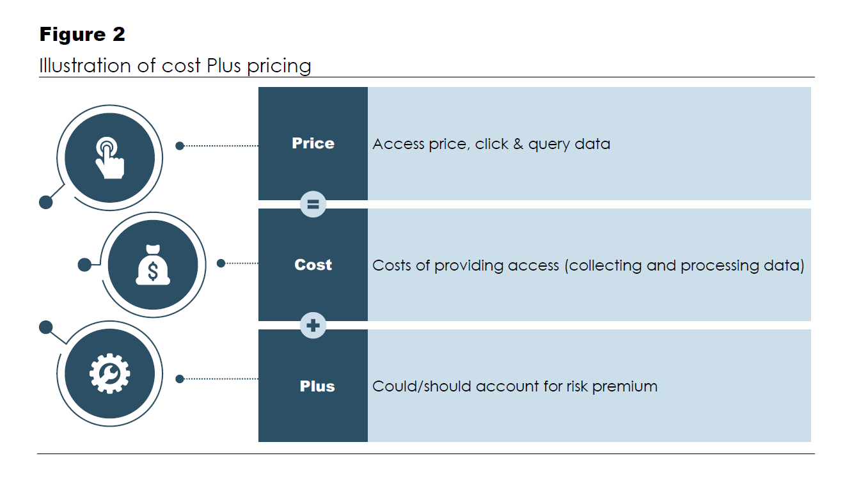The image size is (868, 481).
Task: Select the dark Cost label block
Action: point(313,265)
